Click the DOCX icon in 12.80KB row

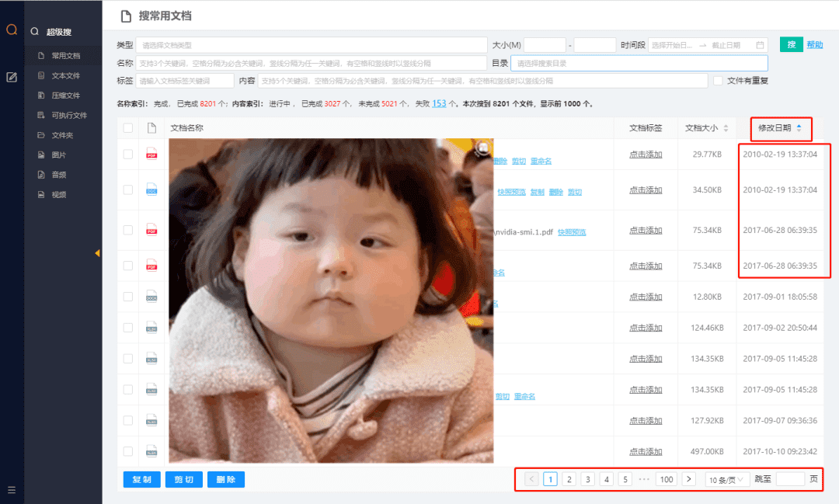[152, 297]
